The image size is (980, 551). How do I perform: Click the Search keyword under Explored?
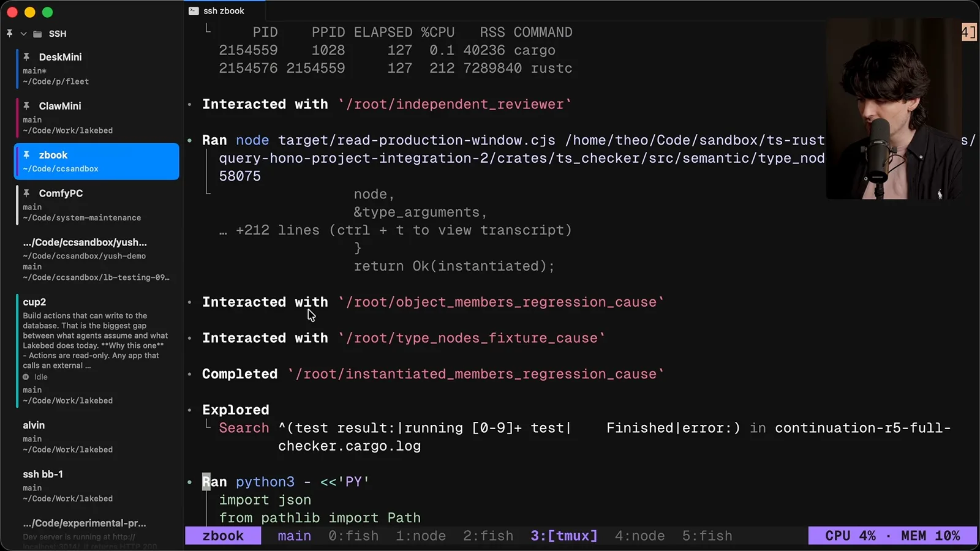point(244,428)
